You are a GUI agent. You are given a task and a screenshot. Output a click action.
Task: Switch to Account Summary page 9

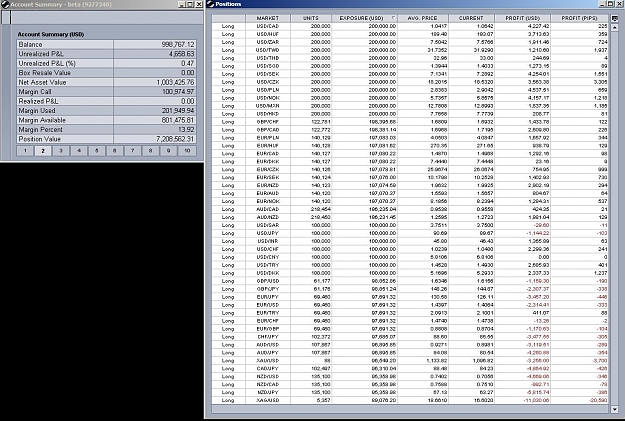coord(169,151)
